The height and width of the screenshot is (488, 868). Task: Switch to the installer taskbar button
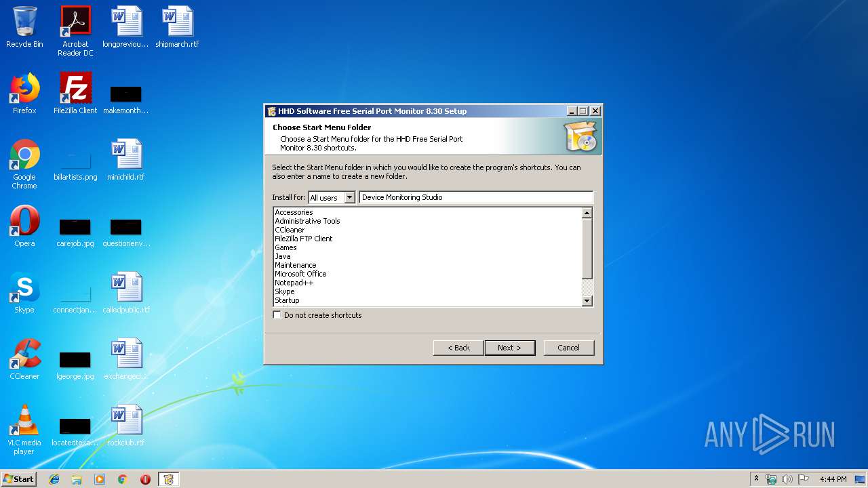point(168,479)
